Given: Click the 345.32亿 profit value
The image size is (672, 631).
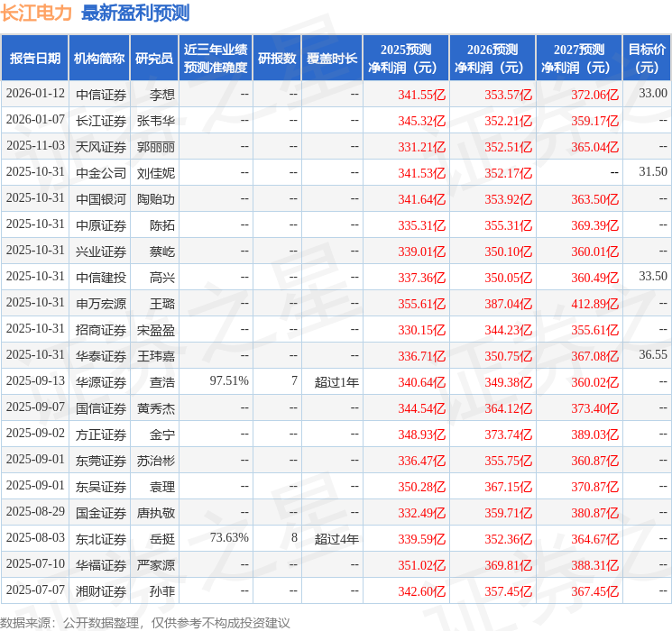Looking at the screenshot, I should (x=422, y=121).
